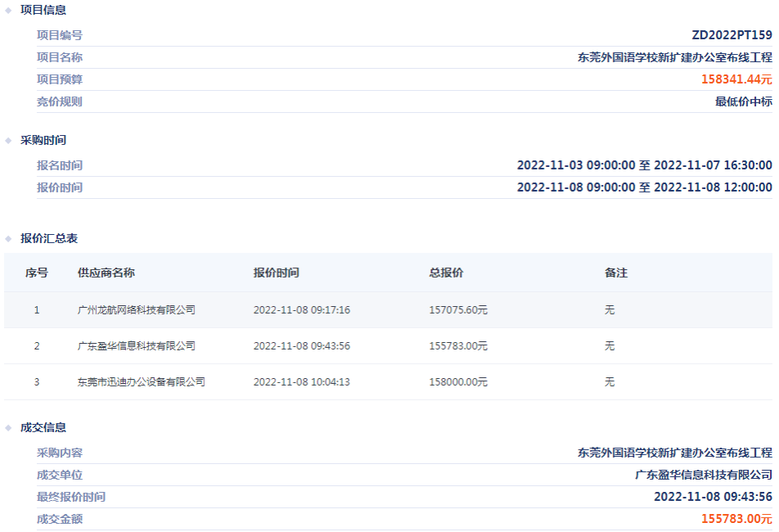Click the diamond bullet beside 采购时间
The width and height of the screenshot is (779, 532).
click(x=8, y=141)
